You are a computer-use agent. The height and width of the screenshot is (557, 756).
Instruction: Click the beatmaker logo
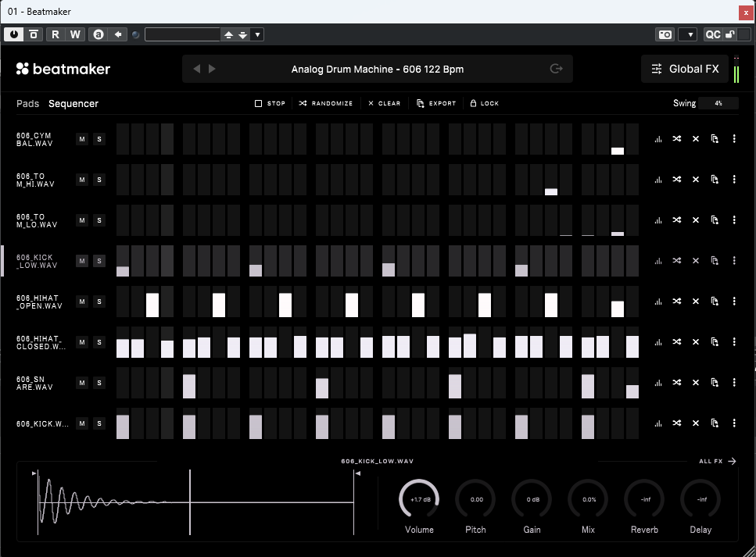click(x=63, y=69)
